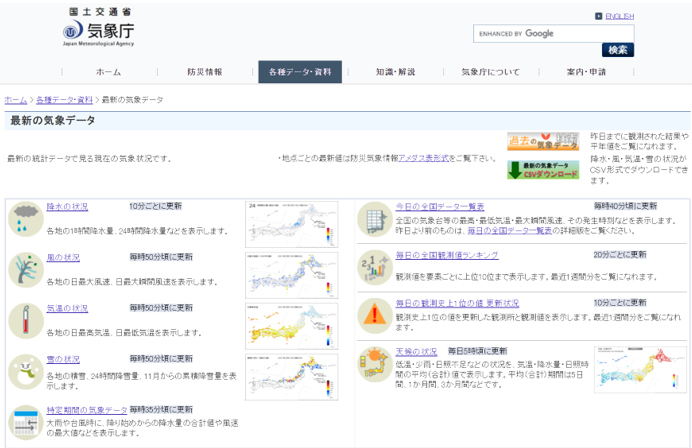Click the orange warning triangle icon

(x=374, y=314)
